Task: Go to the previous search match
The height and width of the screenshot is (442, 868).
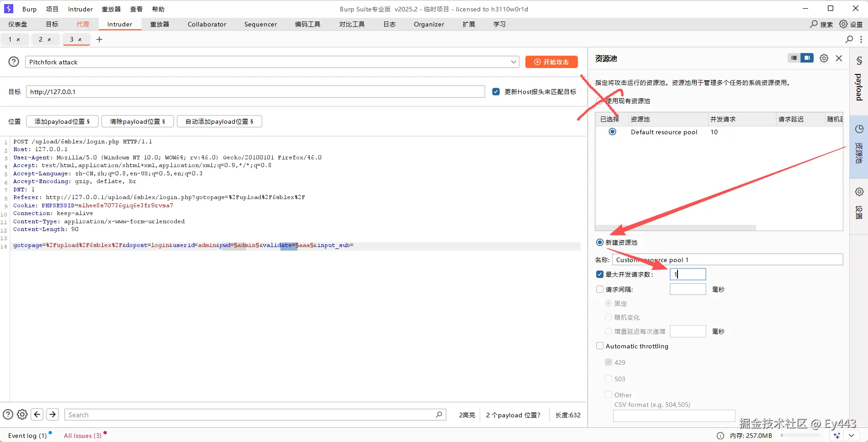Action: (x=37, y=415)
